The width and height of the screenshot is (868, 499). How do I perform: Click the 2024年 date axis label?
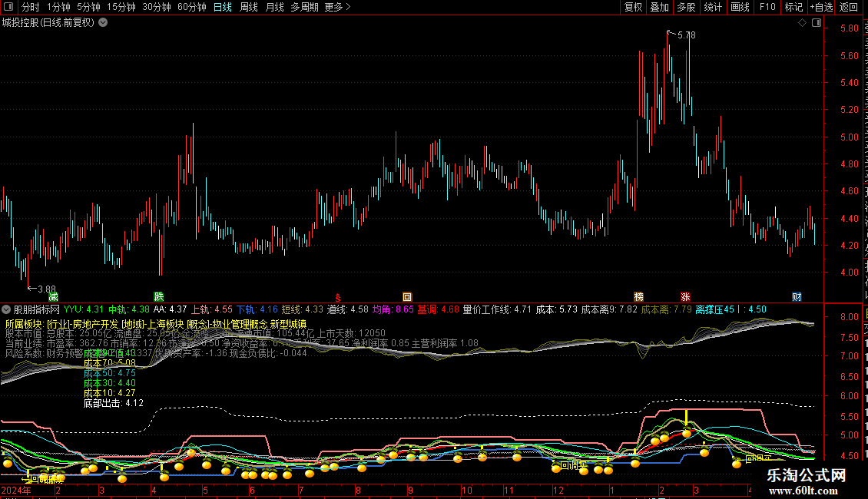pos(16,490)
